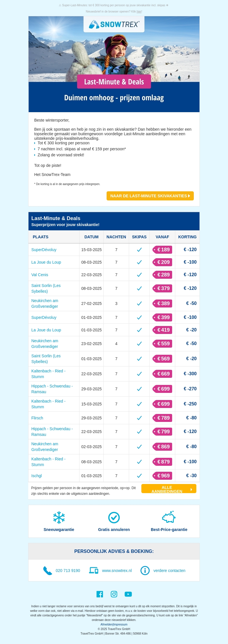Open the Ischgl destination link
228x644 pixels.
pyautogui.click(x=36, y=476)
